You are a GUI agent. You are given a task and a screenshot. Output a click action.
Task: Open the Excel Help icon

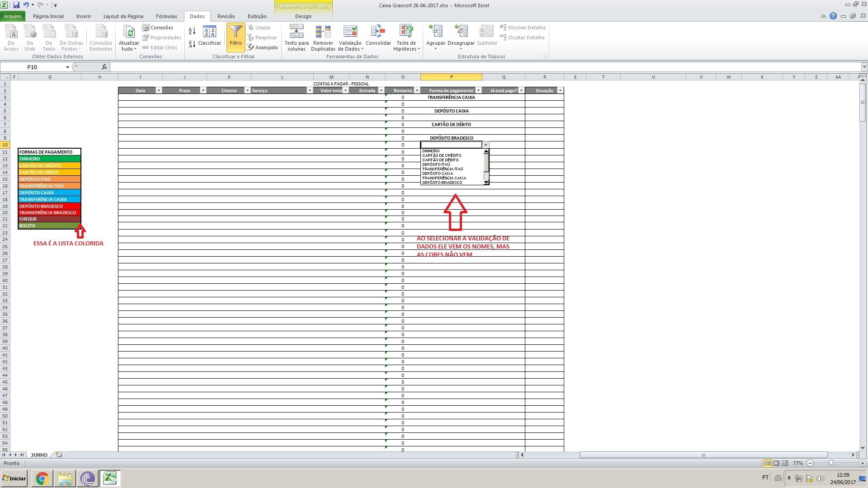pyautogui.click(x=833, y=16)
